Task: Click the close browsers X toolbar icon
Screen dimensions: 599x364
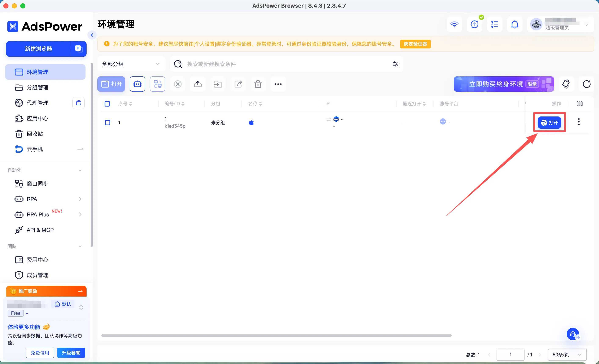Action: click(178, 84)
